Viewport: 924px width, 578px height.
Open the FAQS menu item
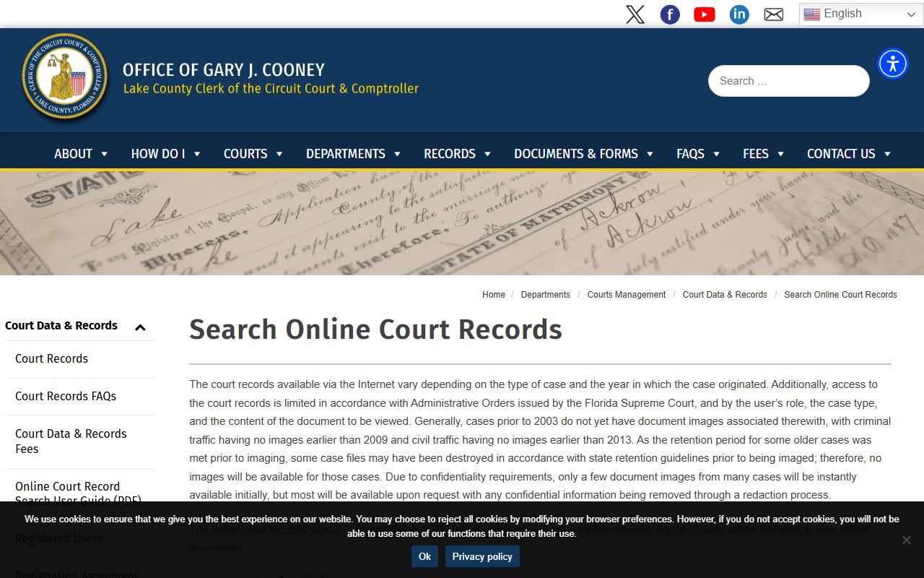pos(690,154)
